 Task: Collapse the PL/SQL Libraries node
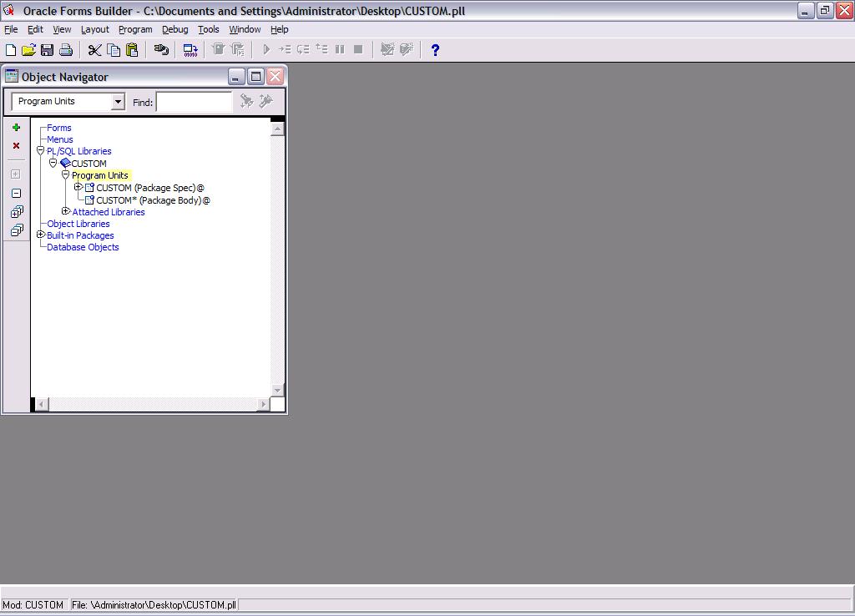click(x=40, y=150)
